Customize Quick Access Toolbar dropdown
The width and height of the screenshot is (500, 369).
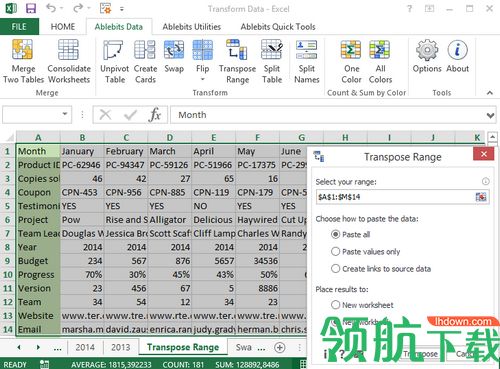[122, 9]
